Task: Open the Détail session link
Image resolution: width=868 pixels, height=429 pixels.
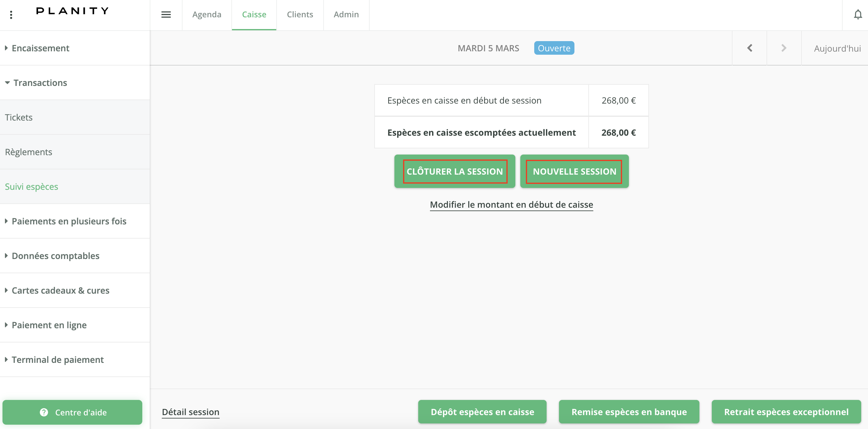Action: [x=190, y=412]
